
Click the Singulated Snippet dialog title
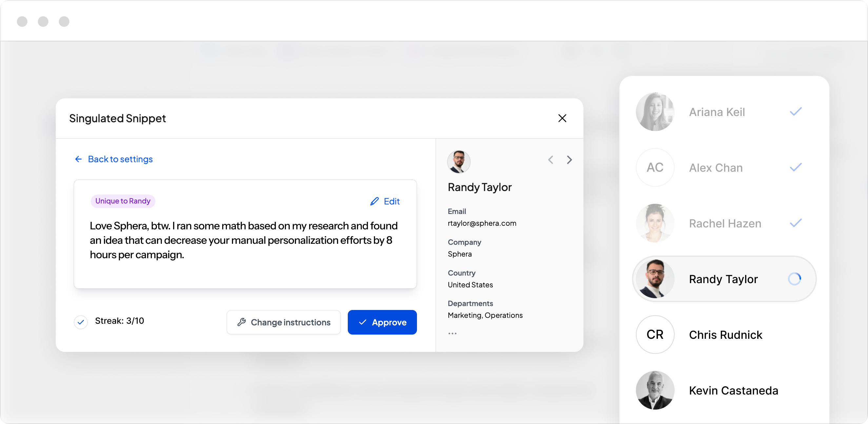(117, 119)
